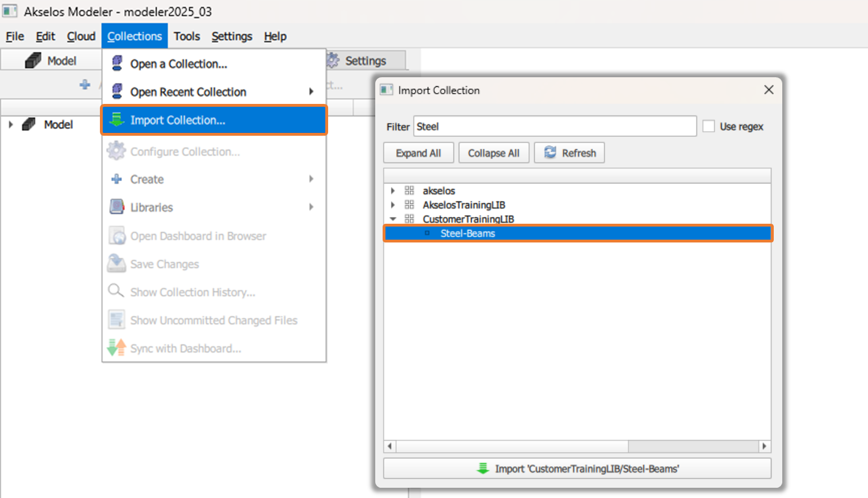The height and width of the screenshot is (498, 868).
Task: Open the File menu
Action: tap(15, 36)
